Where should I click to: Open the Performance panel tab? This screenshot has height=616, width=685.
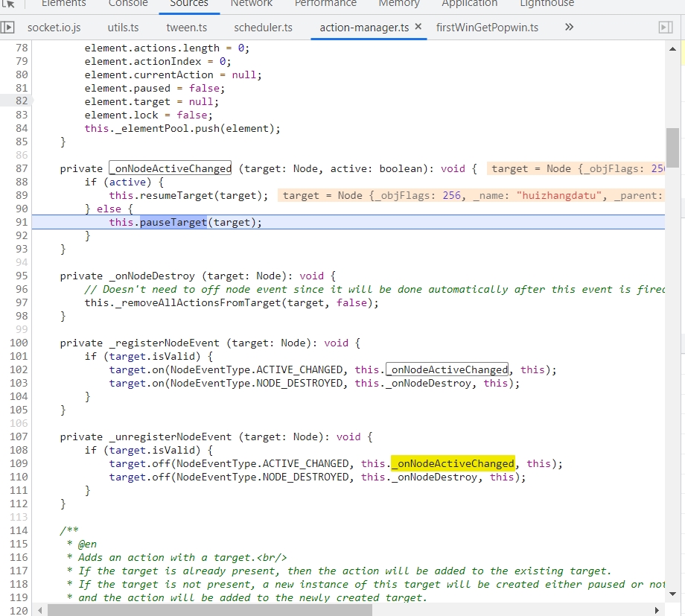pos(325,4)
